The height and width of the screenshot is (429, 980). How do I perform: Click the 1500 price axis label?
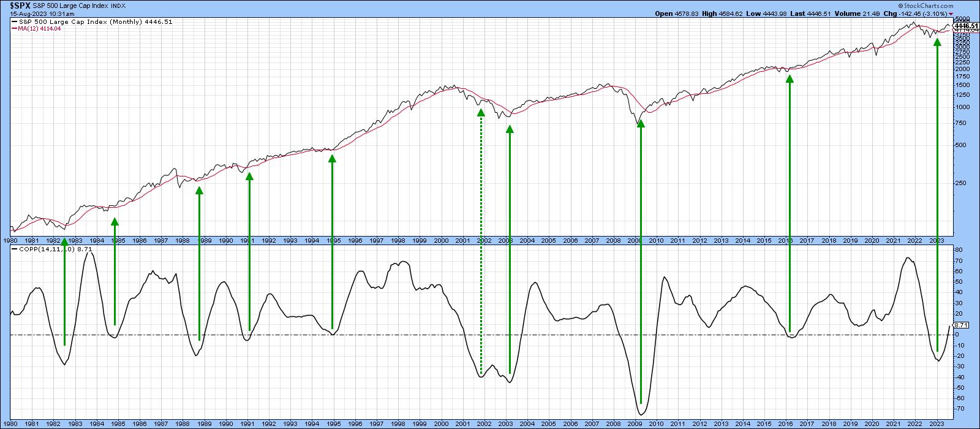point(962,85)
